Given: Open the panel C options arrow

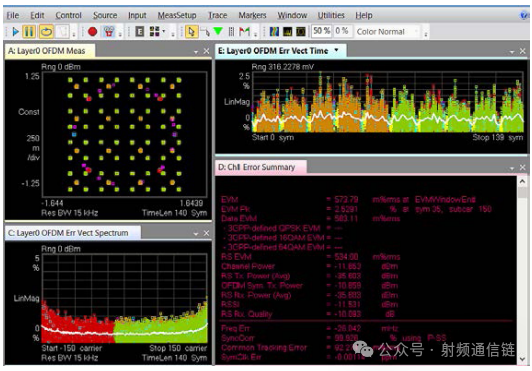Looking at the screenshot, I should point(196,234).
